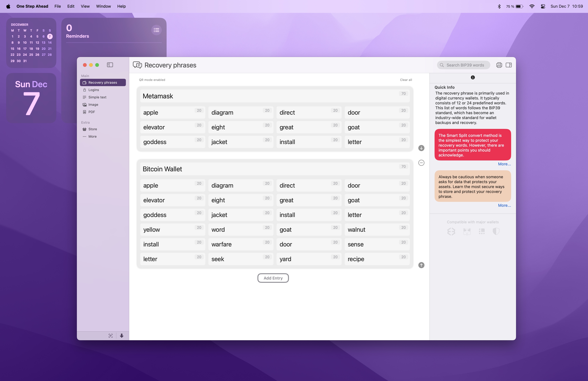Expand the More item in the sidebar
Viewport: 588px width, 381px height.
(x=92, y=136)
